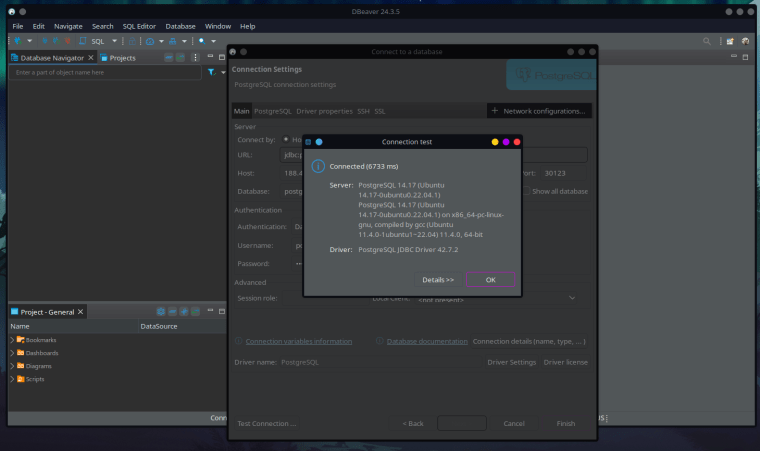
Task: Toggle Link with Editor in Database Navigator
Action: [x=180, y=58]
